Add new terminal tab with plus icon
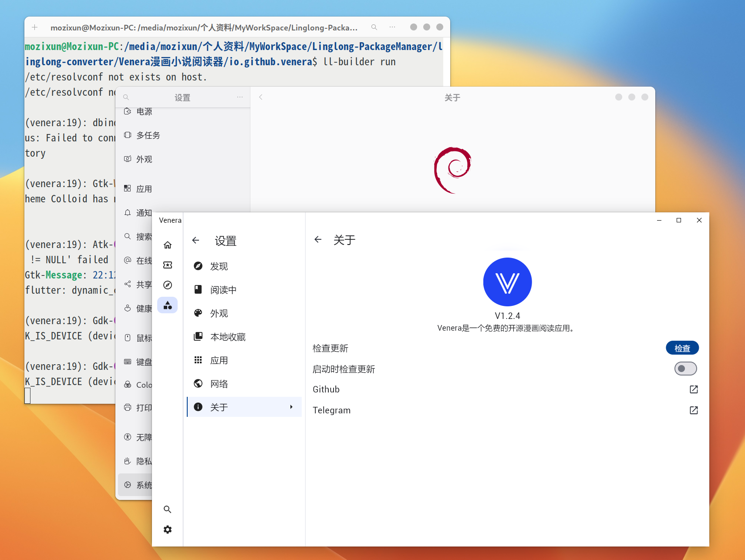745x560 pixels. [35, 27]
